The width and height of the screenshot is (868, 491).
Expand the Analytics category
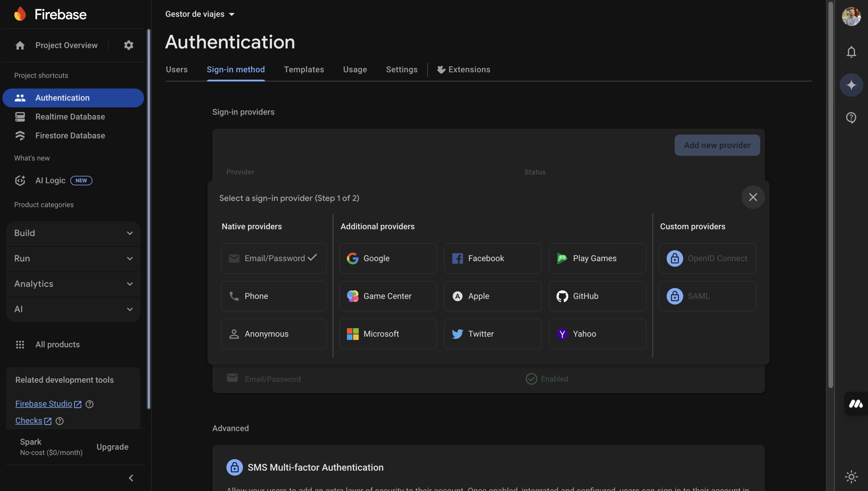click(73, 284)
